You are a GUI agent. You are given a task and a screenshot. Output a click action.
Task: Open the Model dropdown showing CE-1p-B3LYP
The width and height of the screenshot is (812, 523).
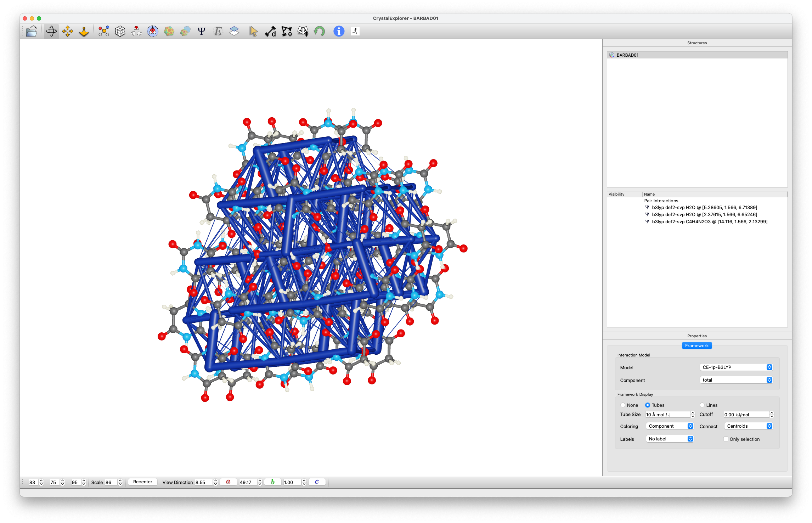[735, 367]
